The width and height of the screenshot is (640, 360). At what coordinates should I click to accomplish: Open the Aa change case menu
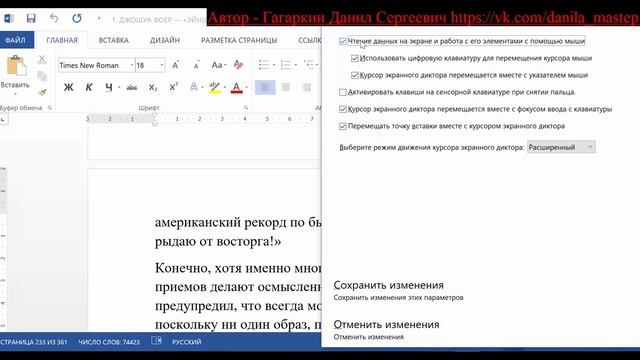[x=218, y=65]
